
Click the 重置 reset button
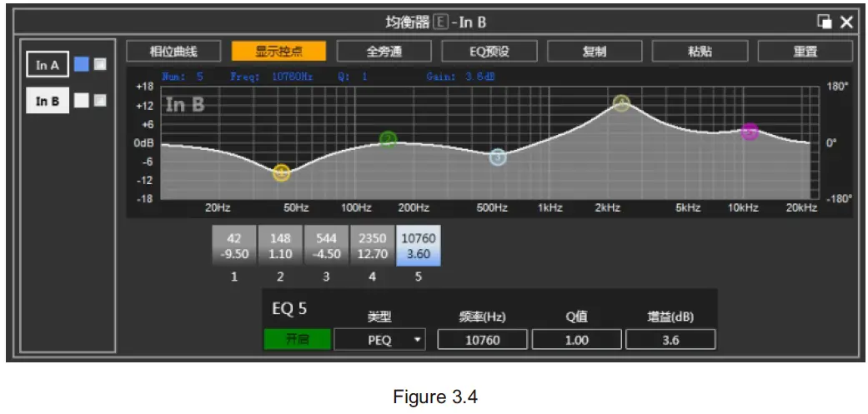pos(805,52)
